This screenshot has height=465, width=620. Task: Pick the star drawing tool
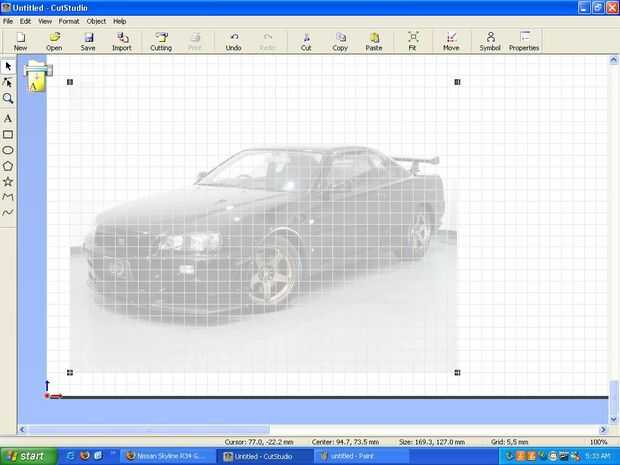8,181
